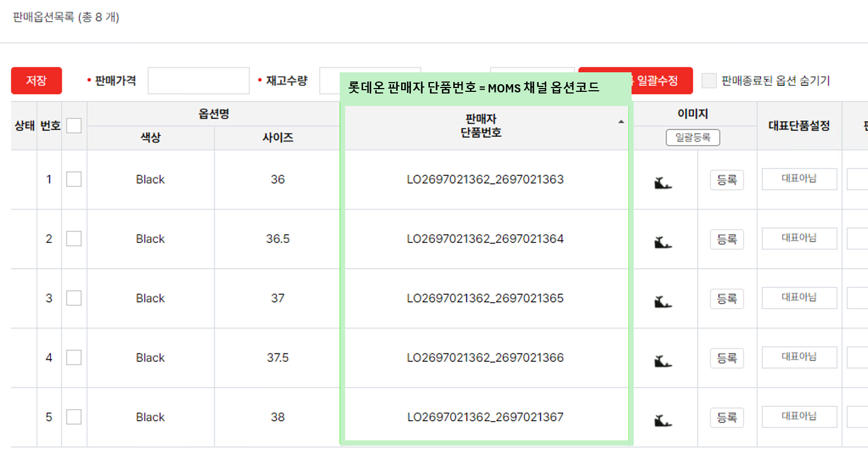Select code LO2697021362_2697021367
The height and width of the screenshot is (450, 868).
pos(485,417)
